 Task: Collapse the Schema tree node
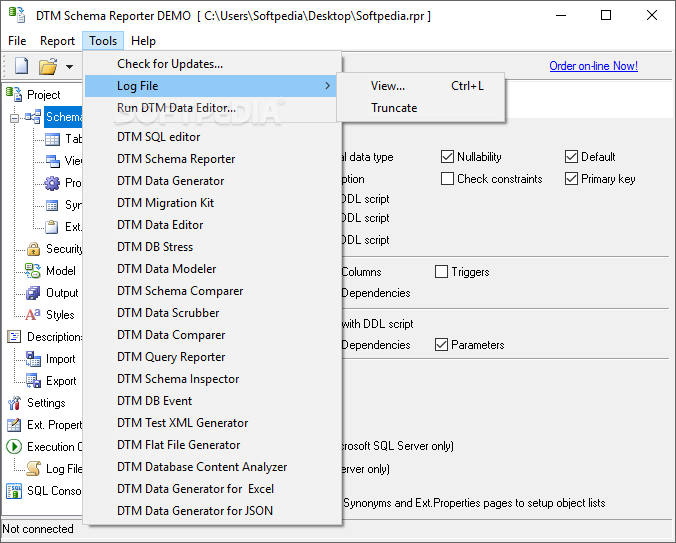pyautogui.click(x=14, y=118)
